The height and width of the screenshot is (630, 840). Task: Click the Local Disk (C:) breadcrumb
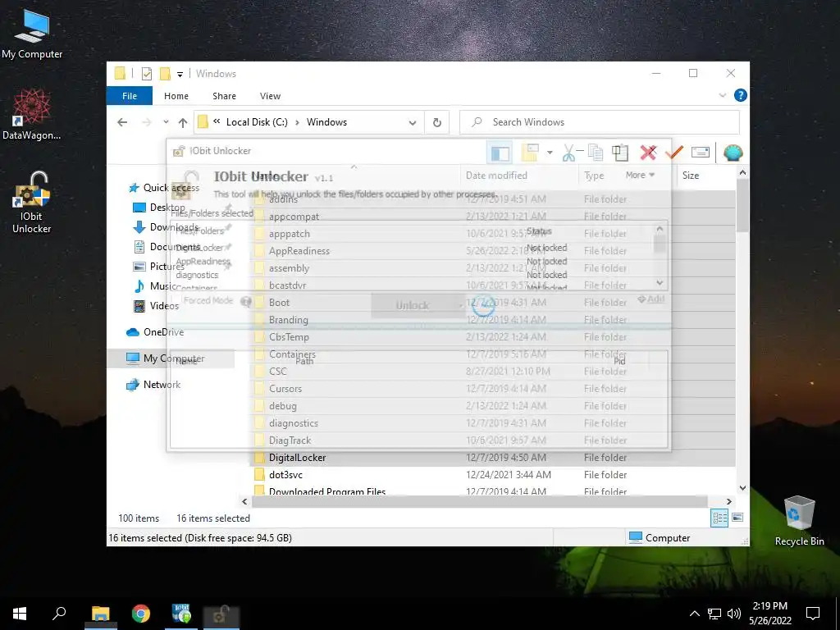pos(257,122)
